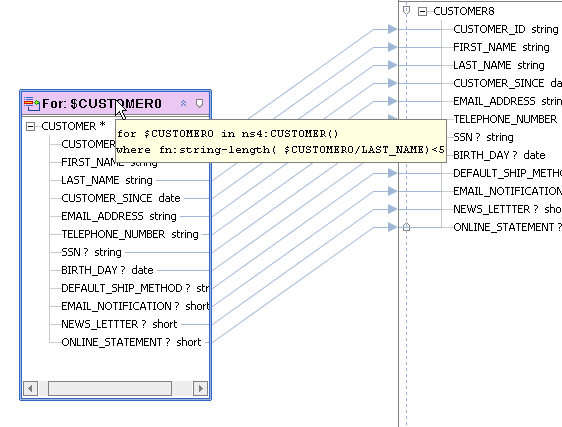The width and height of the screenshot is (562, 427).
Task: Click the shield icon in For node header
Action: pos(199,104)
